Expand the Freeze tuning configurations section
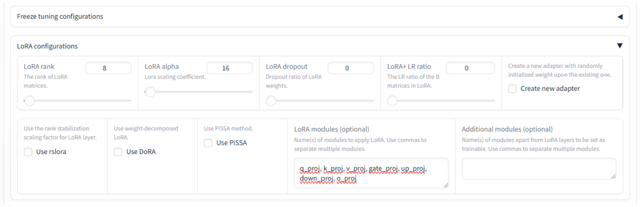The image size is (644, 207). click(620, 17)
